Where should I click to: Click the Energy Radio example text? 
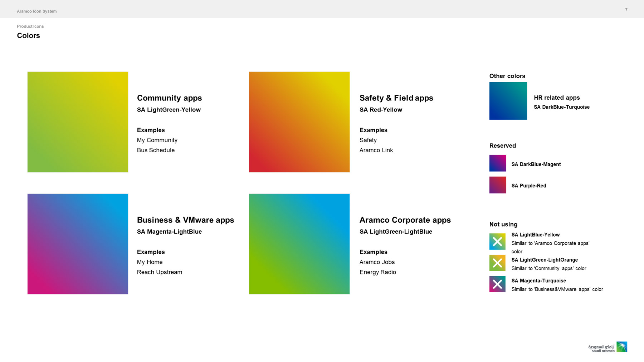coord(377,272)
